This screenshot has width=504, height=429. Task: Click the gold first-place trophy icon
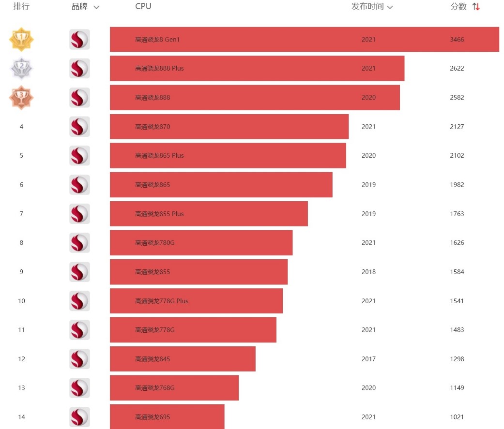[x=21, y=39]
